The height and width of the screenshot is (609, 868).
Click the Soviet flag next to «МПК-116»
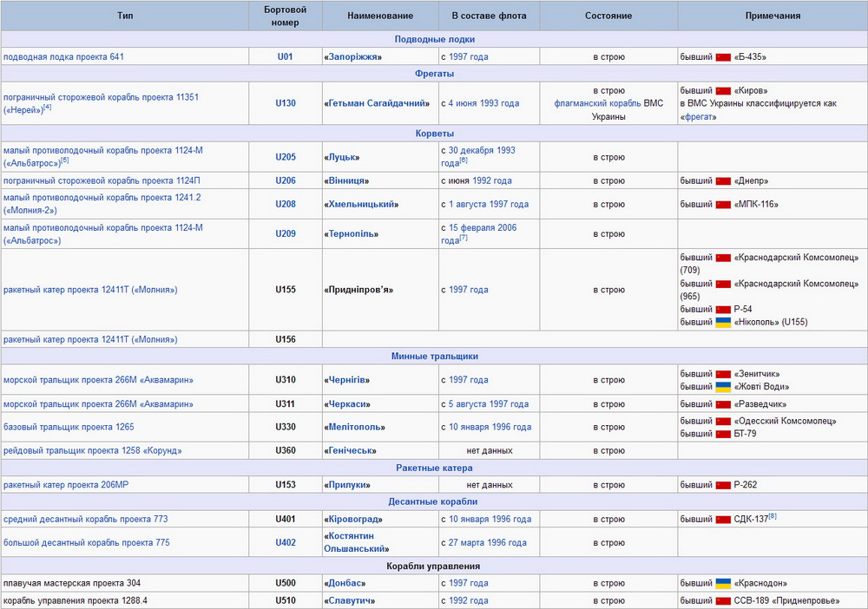click(x=723, y=205)
